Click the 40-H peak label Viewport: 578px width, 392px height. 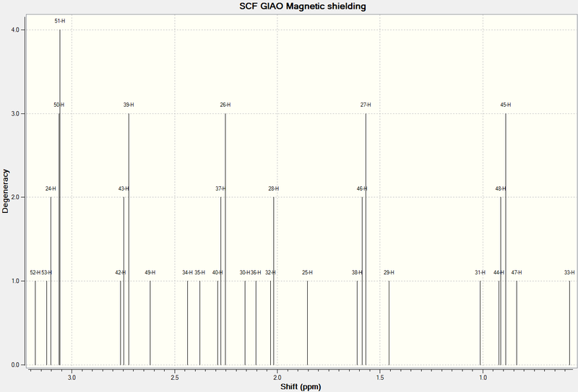coord(217,273)
